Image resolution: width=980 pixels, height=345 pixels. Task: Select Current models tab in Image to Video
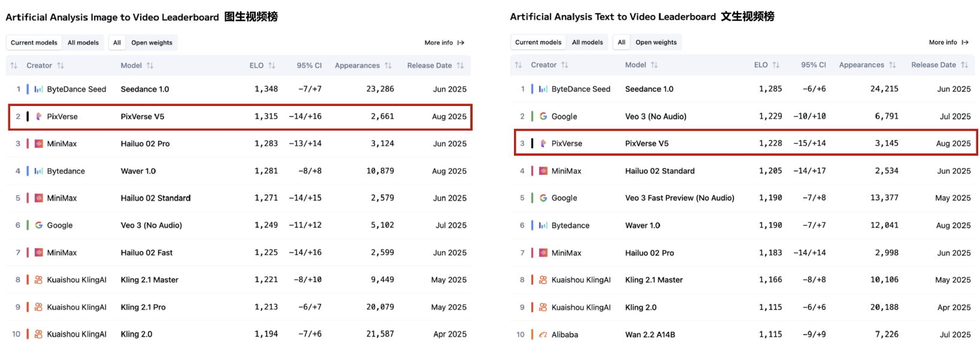[34, 43]
